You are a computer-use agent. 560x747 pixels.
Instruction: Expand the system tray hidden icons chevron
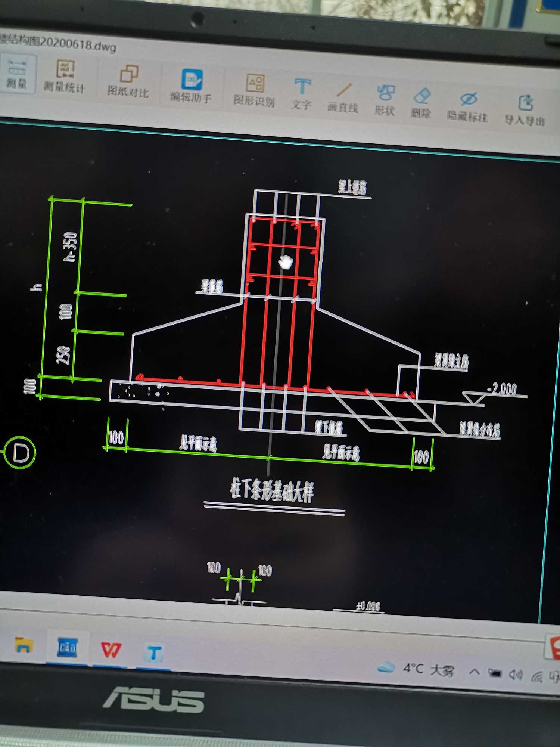pyautogui.click(x=474, y=672)
